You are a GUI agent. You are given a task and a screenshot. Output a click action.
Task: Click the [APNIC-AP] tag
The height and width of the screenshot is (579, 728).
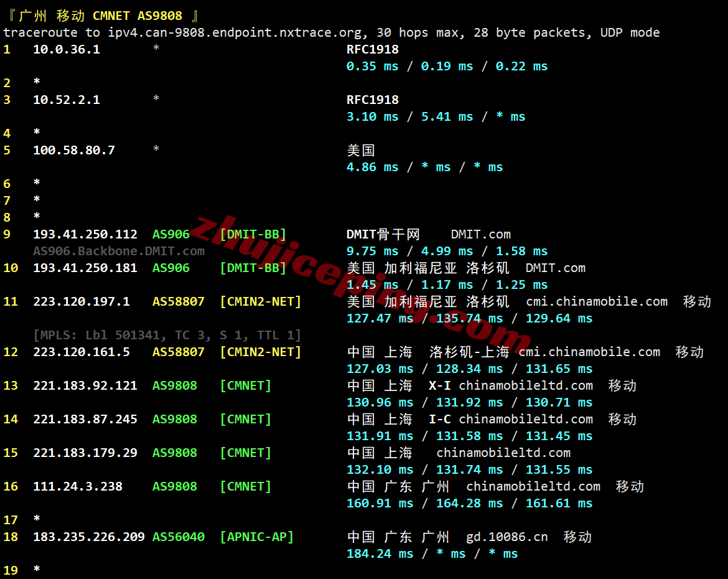257,537
